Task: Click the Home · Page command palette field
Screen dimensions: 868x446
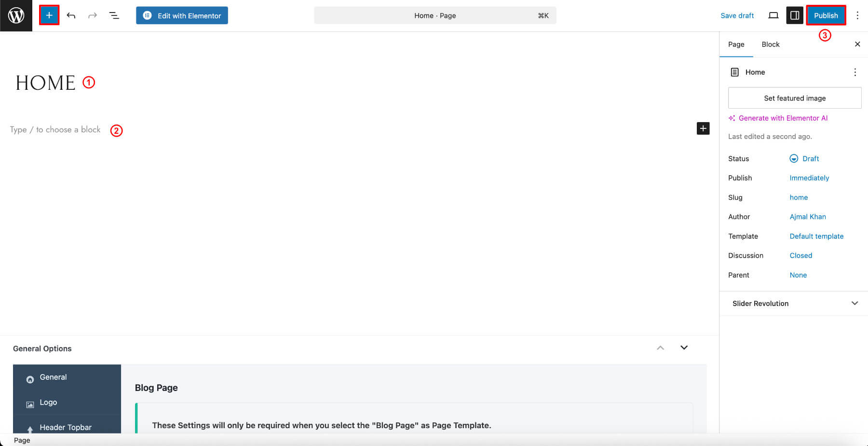Action: [434, 15]
